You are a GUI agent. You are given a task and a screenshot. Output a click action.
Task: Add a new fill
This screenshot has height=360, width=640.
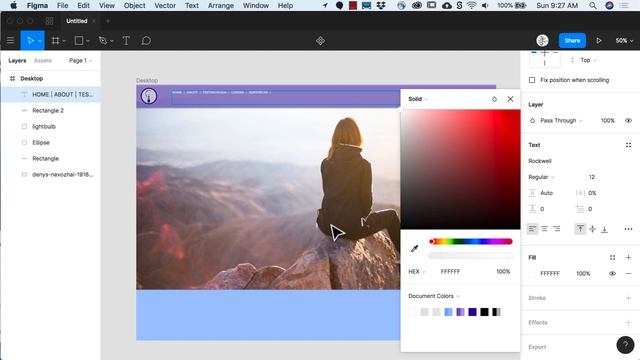[628, 257]
